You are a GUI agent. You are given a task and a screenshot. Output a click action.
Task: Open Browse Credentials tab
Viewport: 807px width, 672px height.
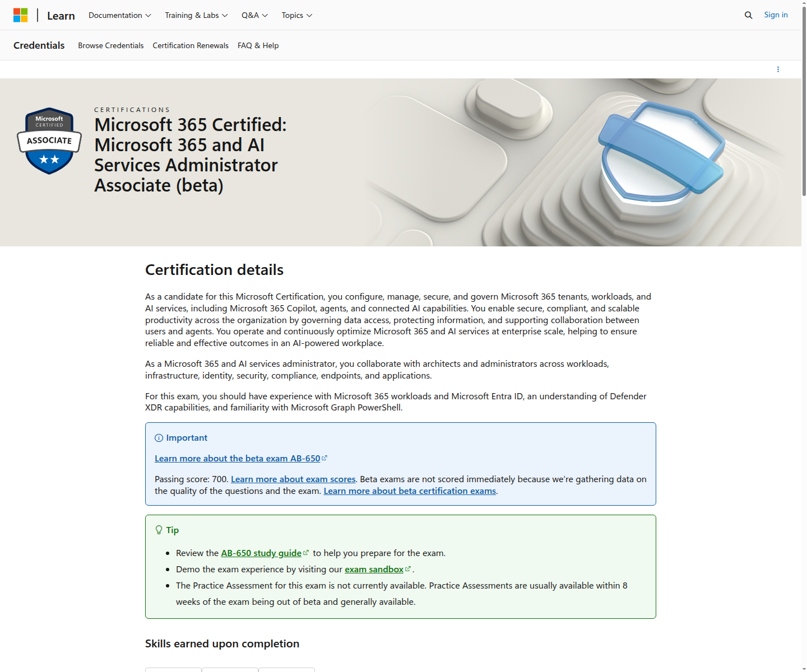tap(111, 45)
